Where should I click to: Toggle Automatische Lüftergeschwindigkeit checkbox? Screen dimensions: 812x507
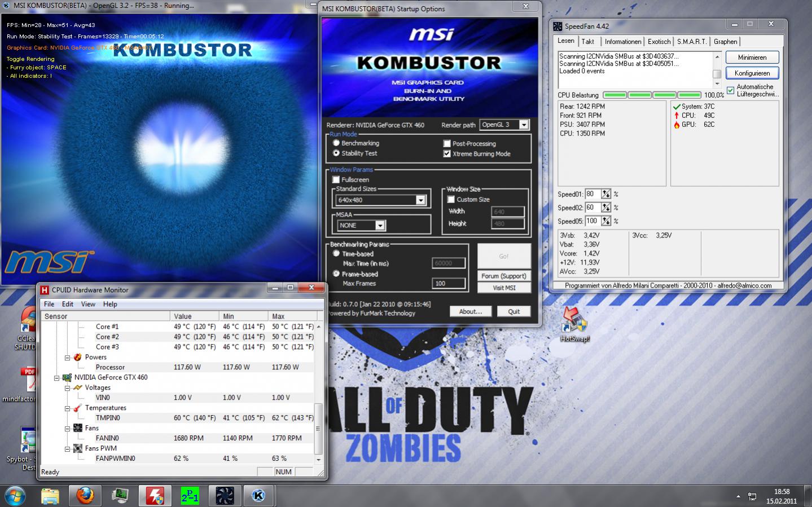731,90
